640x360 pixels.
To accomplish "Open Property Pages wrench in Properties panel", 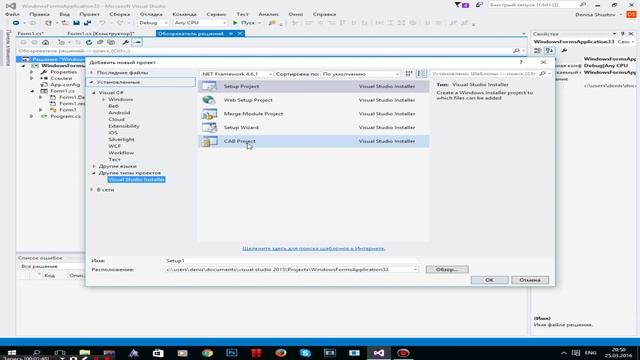I will point(564,51).
